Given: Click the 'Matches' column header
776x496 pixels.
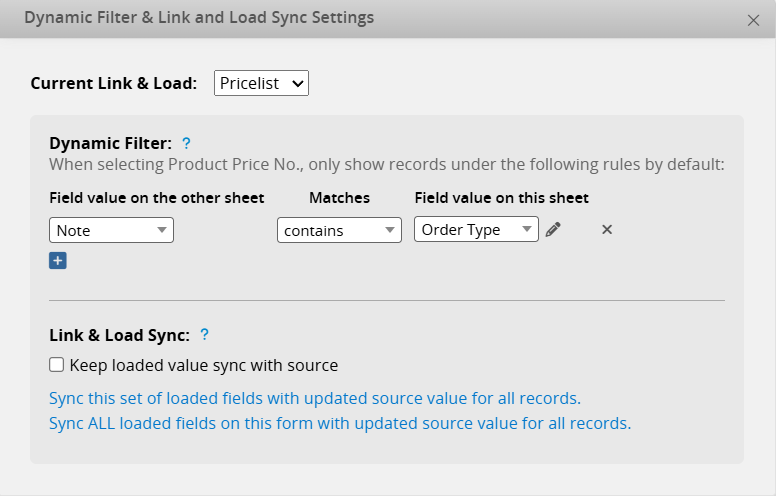Looking at the screenshot, I should tap(339, 198).
